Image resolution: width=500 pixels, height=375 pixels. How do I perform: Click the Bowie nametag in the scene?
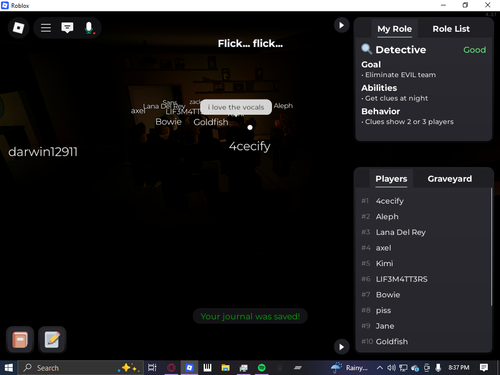169,122
